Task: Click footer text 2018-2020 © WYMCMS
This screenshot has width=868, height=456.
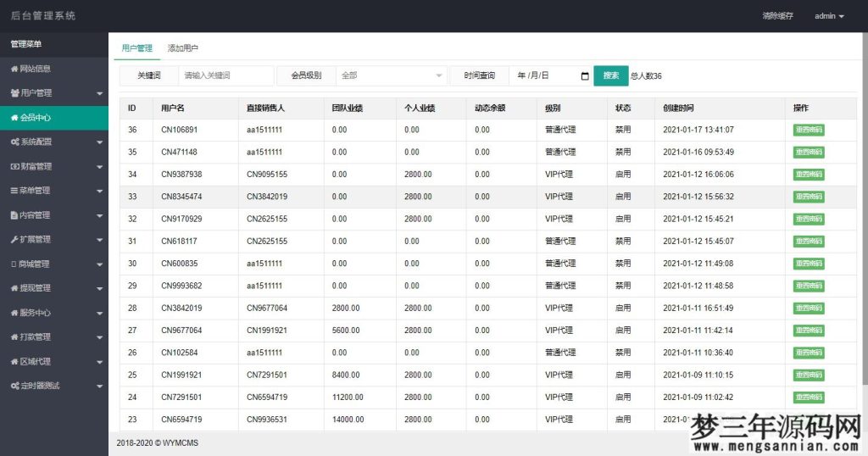Action: pos(157,442)
